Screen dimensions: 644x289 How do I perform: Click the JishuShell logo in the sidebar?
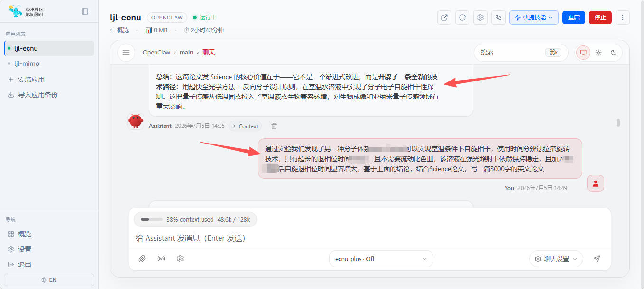point(27,11)
